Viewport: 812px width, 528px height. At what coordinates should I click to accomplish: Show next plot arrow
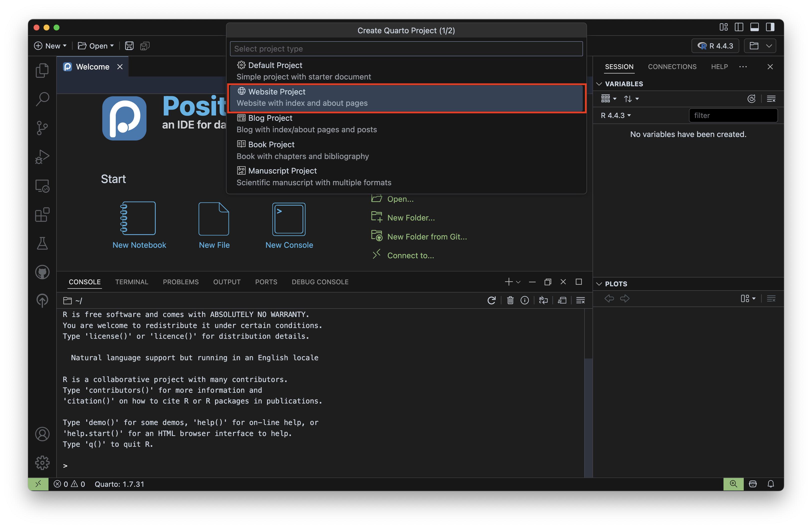(x=625, y=298)
